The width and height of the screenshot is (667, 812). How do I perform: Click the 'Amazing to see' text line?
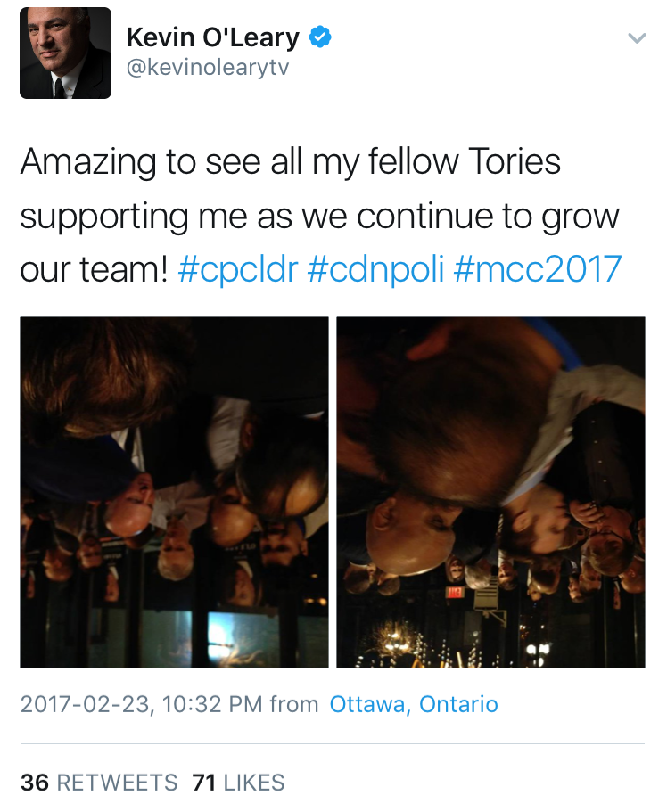291,162
